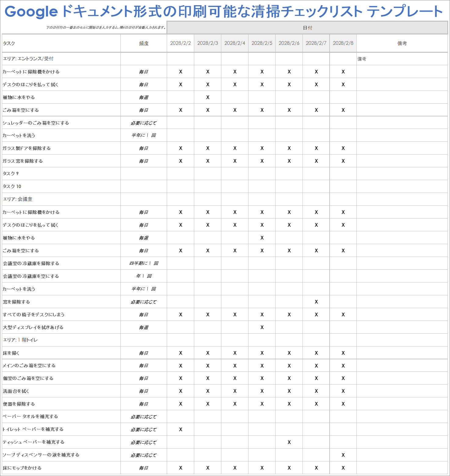Click the 窓を掃除する task cell

click(61, 302)
